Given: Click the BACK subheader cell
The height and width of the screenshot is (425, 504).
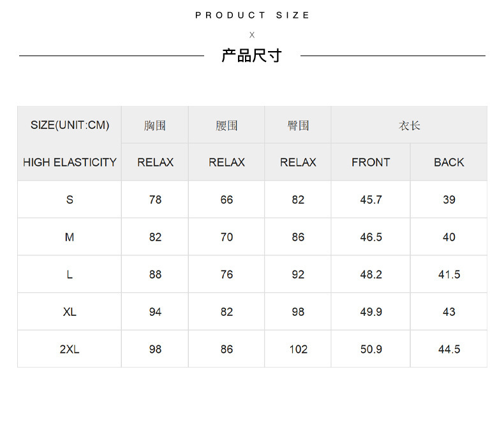Looking at the screenshot, I should pos(449,162).
